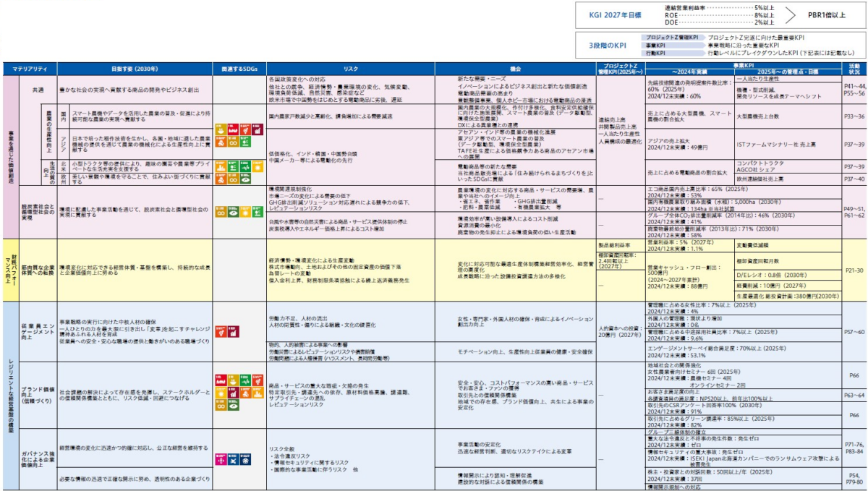Select the ブランド価値向上（信頼づくり） cell
This screenshot has height=491, width=868.
38,394
